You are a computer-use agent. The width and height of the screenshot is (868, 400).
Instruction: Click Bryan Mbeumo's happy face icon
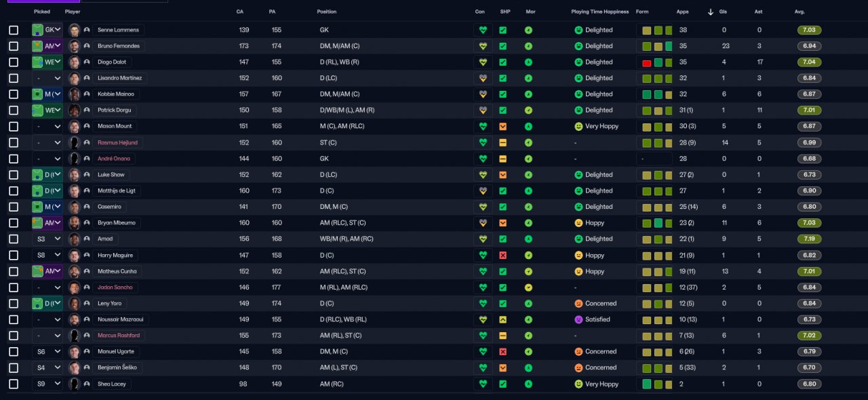coord(578,223)
